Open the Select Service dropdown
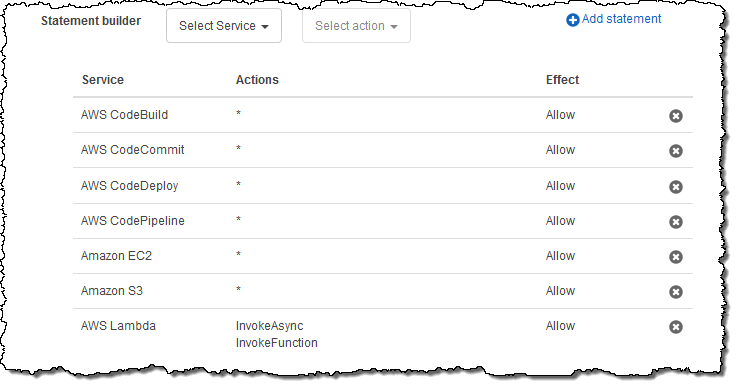 click(x=224, y=26)
